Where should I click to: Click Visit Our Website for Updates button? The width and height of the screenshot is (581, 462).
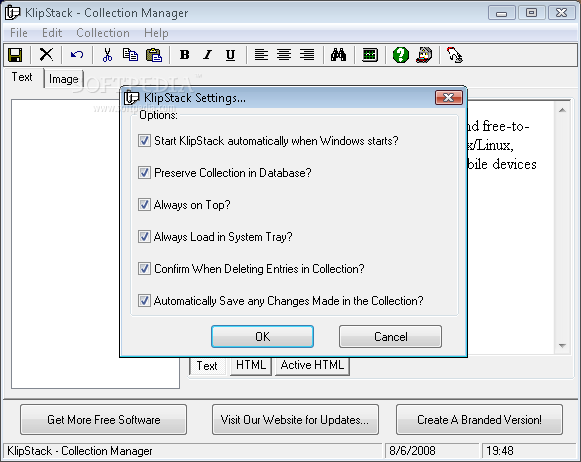(x=295, y=420)
